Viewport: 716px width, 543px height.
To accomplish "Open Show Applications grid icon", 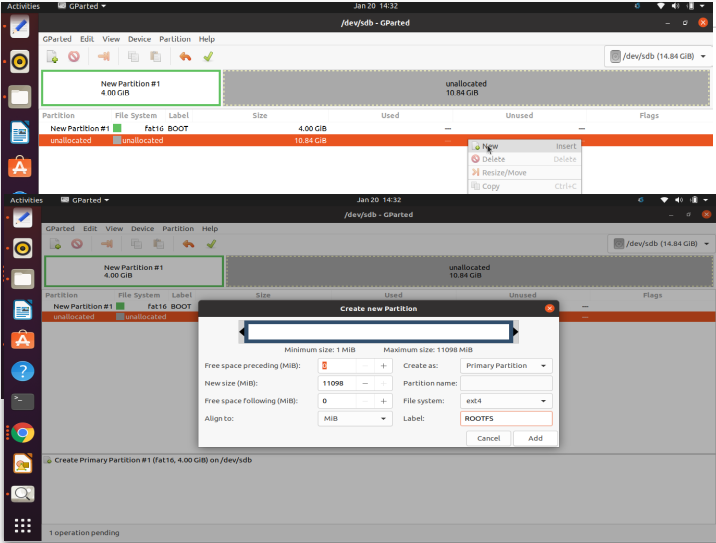I will click(x=22, y=526).
